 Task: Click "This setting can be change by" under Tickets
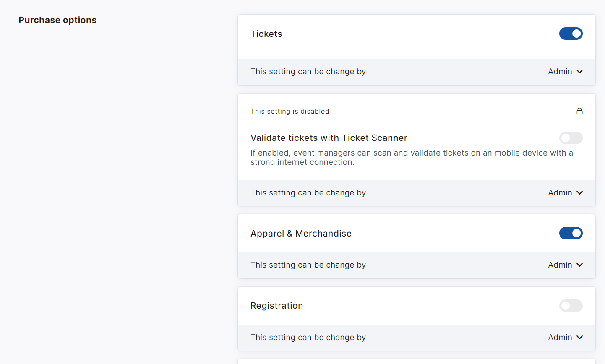point(308,72)
